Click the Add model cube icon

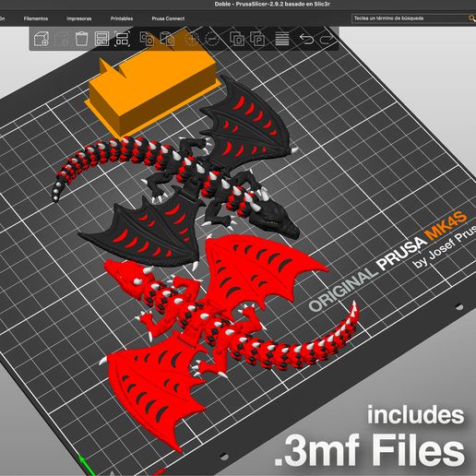pyautogui.click(x=41, y=39)
